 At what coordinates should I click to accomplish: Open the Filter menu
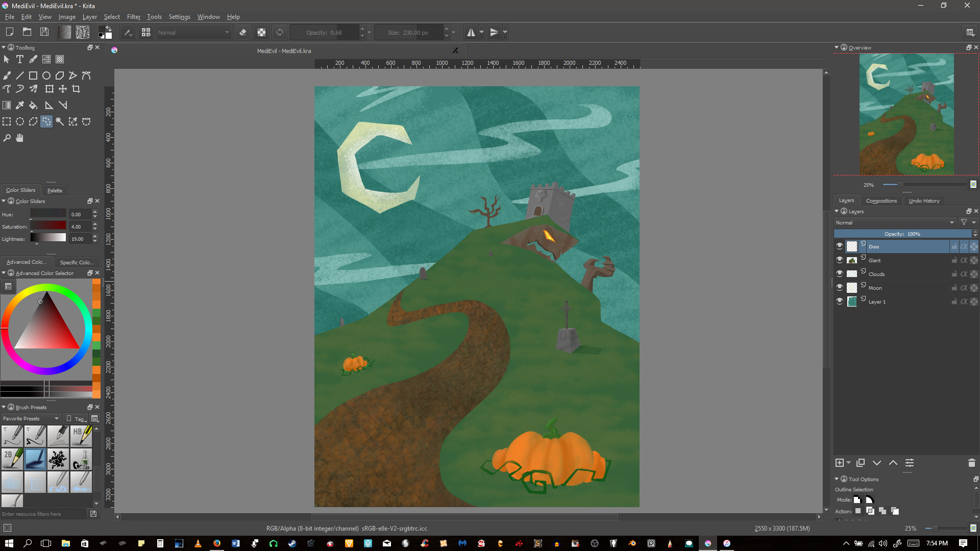tap(133, 16)
